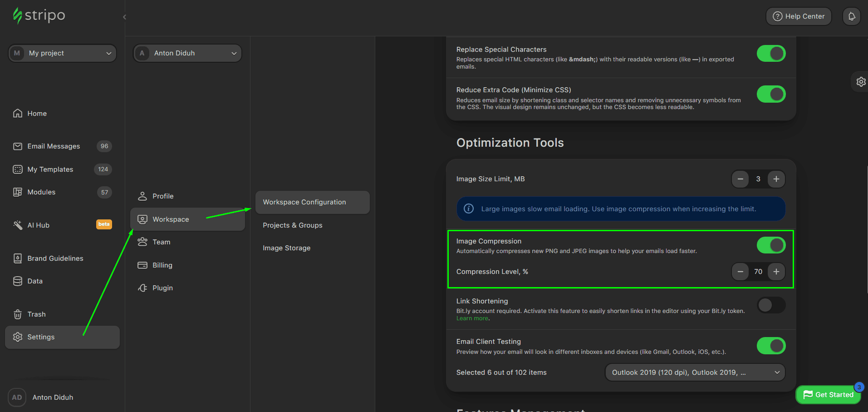Follow the Learn more link
868x412 pixels.
472,318
